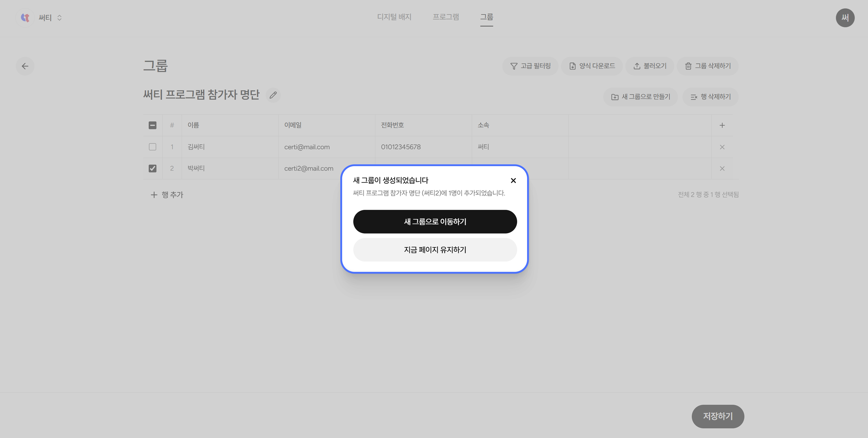Click 불러오기 upload button
868x438 pixels.
[x=650, y=66]
